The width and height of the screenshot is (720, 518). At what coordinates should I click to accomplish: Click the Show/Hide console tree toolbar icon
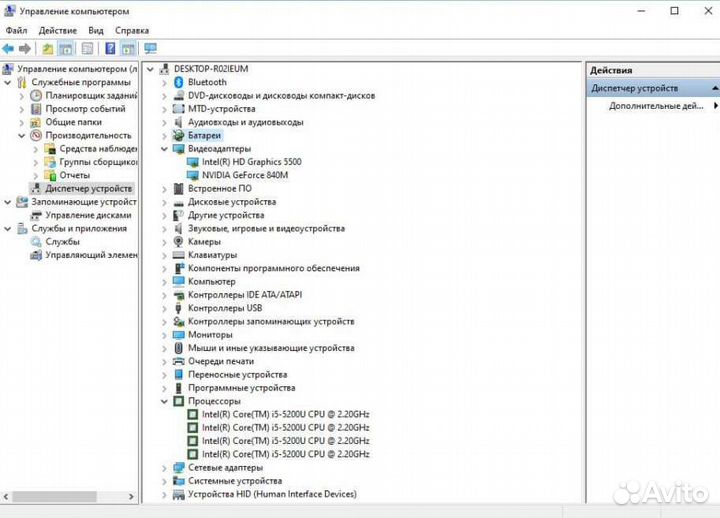point(66,49)
